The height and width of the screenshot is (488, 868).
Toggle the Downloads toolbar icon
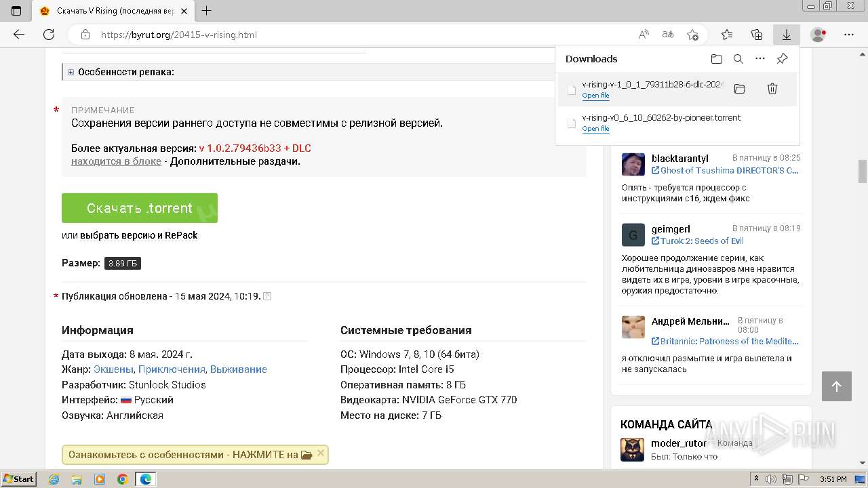tap(787, 35)
